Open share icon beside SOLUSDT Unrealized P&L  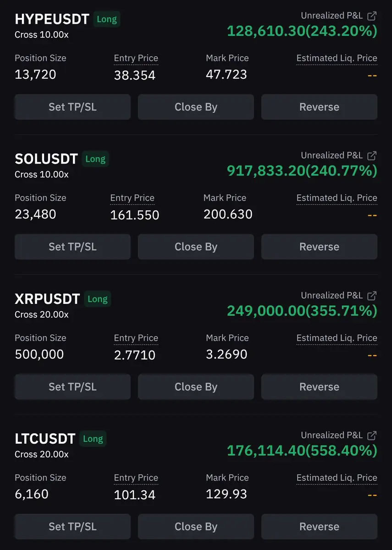[x=372, y=155]
